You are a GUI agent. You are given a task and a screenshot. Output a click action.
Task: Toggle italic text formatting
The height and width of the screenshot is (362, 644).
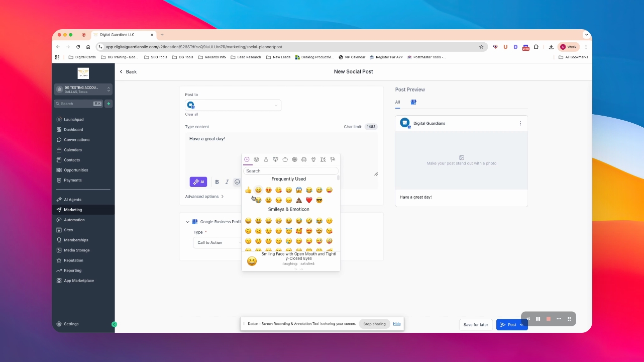227,182
